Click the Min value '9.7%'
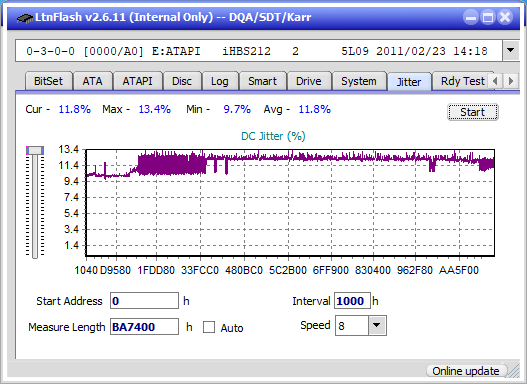 pyautogui.click(x=237, y=109)
